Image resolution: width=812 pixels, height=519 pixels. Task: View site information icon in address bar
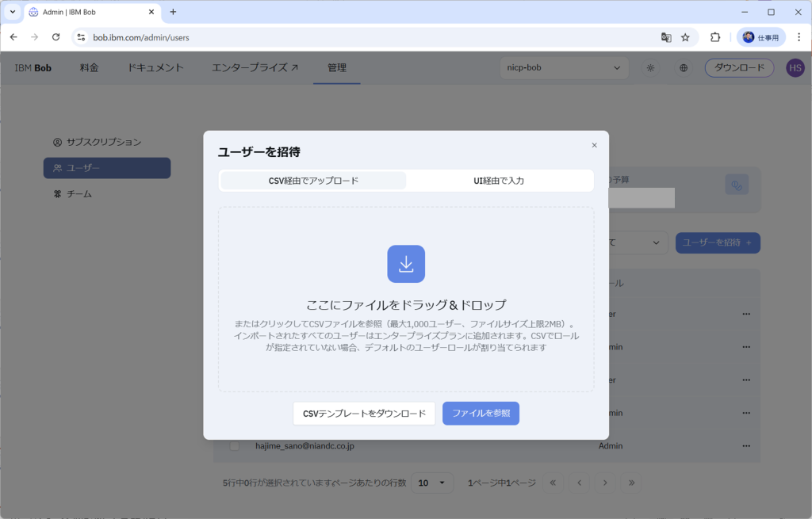(82, 37)
